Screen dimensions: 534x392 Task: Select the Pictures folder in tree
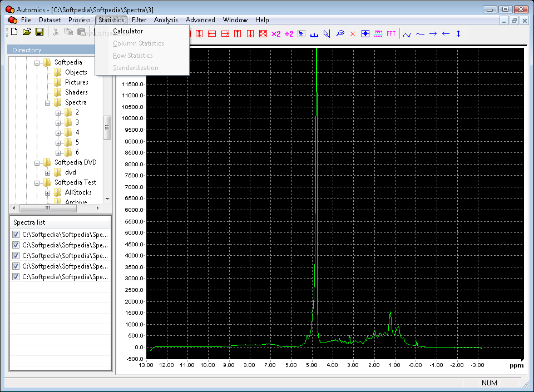click(77, 82)
